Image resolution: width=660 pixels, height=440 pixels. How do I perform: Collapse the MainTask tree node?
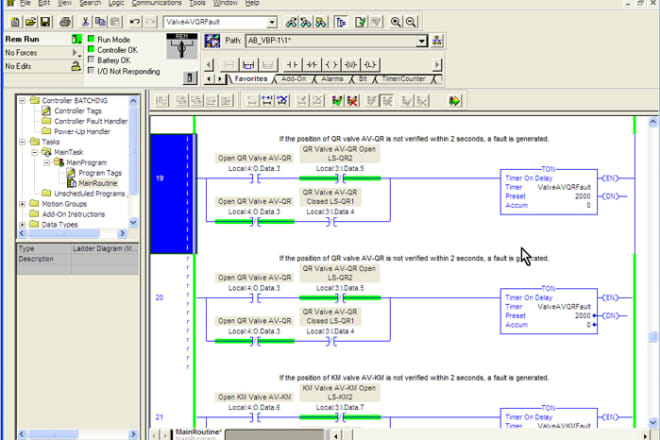point(35,152)
